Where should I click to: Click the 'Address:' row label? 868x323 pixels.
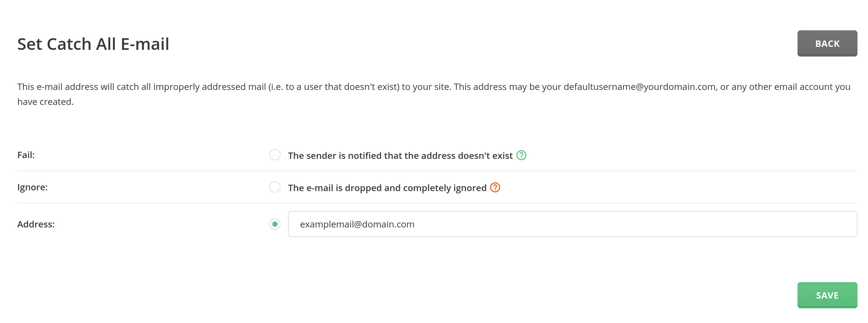(36, 224)
